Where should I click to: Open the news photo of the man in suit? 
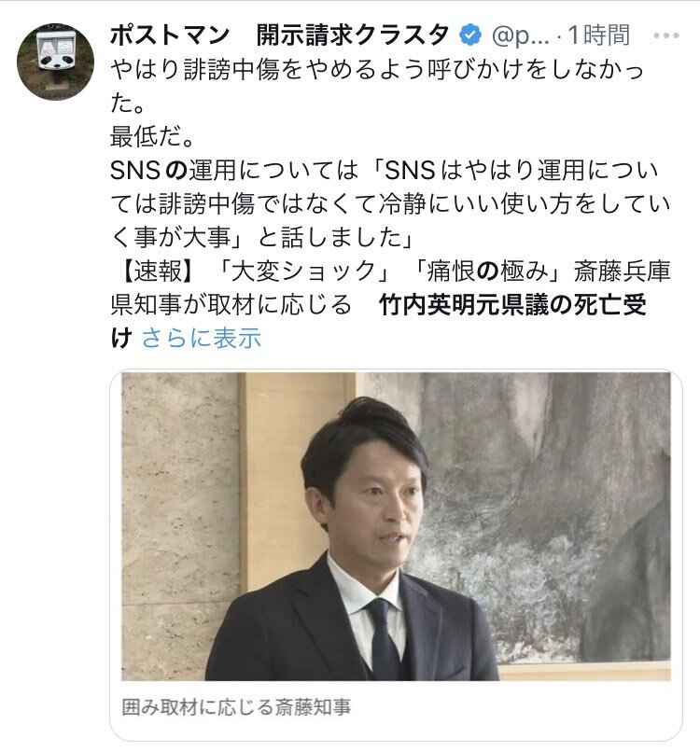tap(396, 526)
